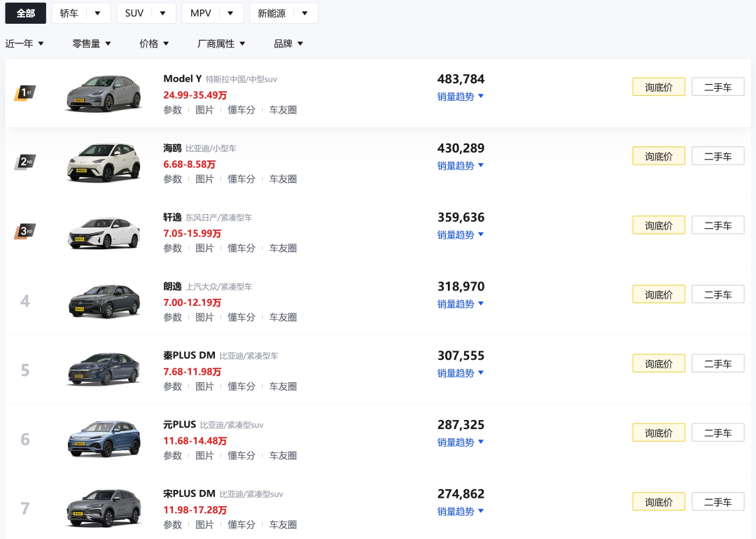The image size is (756, 539).
Task: Open 参数 link for 秦PLUS DM
Action: point(173,386)
